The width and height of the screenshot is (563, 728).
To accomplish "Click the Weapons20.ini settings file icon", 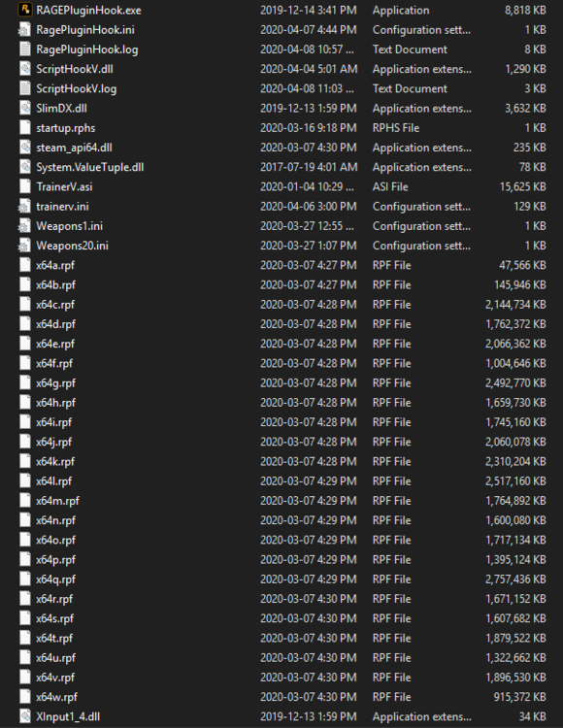I will 25,246.
